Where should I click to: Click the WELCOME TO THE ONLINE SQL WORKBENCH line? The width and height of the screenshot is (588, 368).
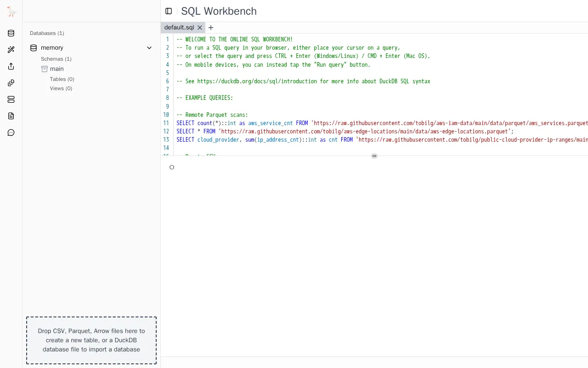click(234, 40)
